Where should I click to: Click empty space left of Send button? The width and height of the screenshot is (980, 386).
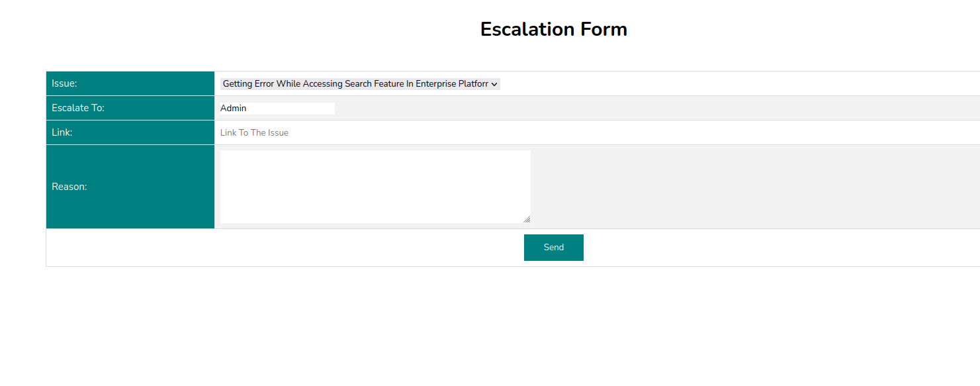(285, 248)
